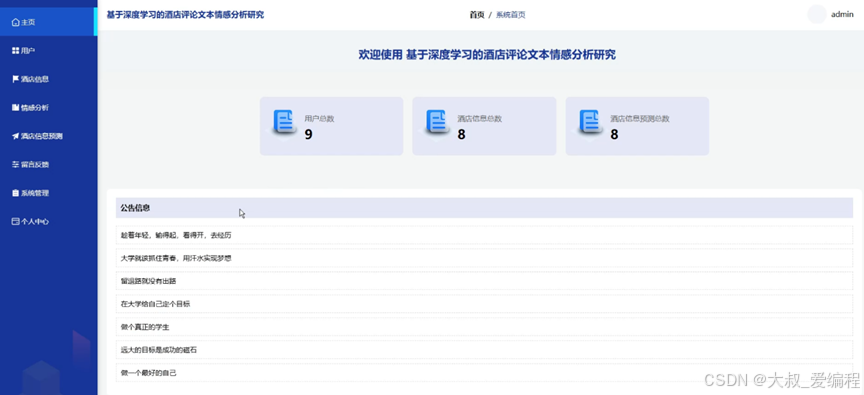Screen dimensions: 864x395
Task: Open announcement 远大的目标是成功的磁石
Action: click(x=484, y=350)
